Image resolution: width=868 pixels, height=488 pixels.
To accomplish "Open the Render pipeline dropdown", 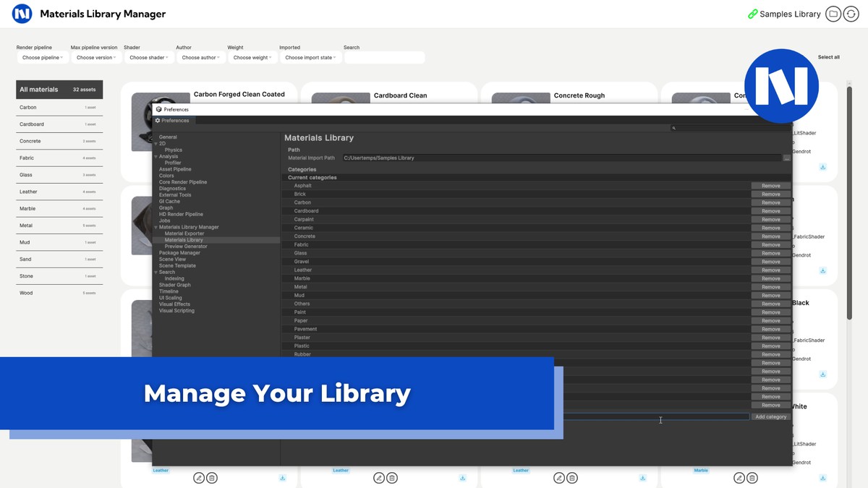I will coord(42,57).
